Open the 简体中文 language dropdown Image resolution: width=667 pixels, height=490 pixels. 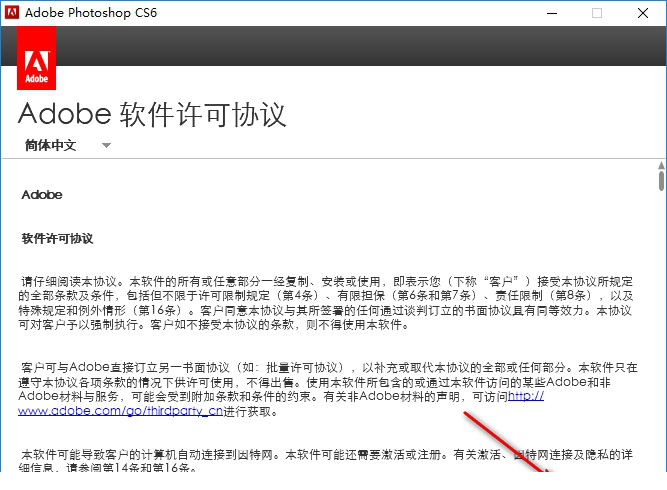pyautogui.click(x=68, y=145)
